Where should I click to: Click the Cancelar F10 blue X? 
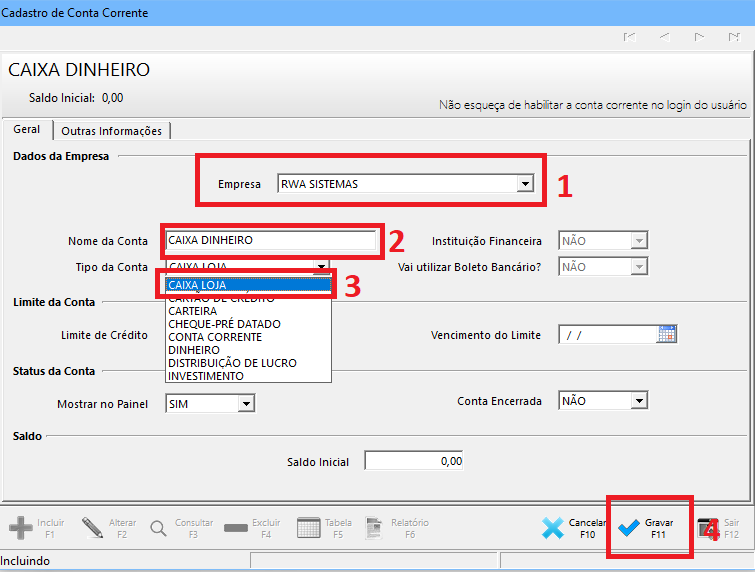[x=553, y=528]
